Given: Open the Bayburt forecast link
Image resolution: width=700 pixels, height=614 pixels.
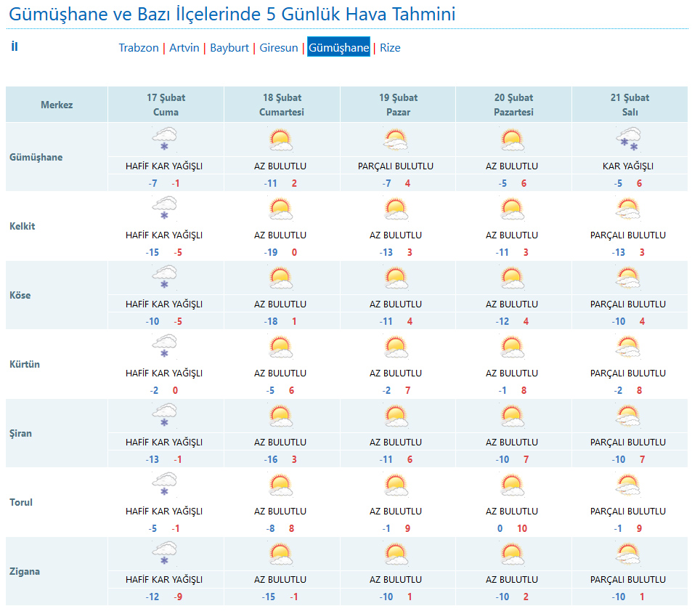Looking at the screenshot, I should pos(229,48).
